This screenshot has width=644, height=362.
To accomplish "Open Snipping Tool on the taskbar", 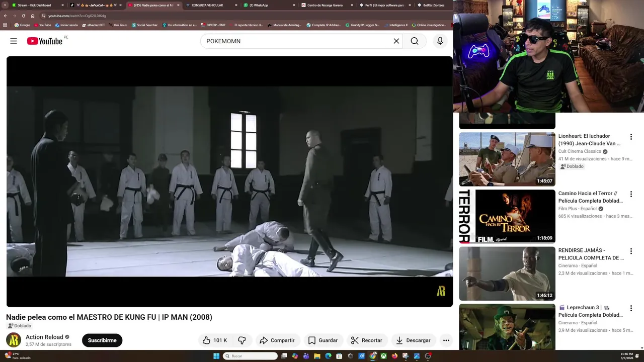I will point(406,356).
